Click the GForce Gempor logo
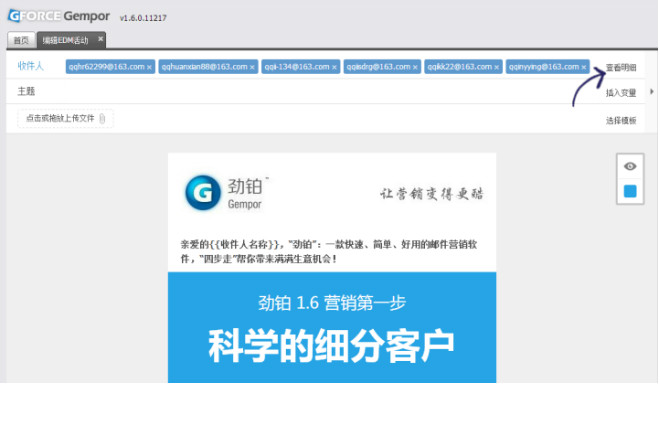This screenshot has width=660, height=442. point(59,16)
